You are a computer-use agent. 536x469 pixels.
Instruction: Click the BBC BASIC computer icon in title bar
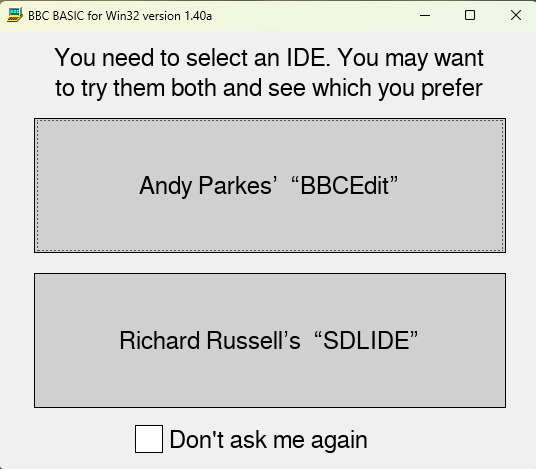click(x=15, y=15)
